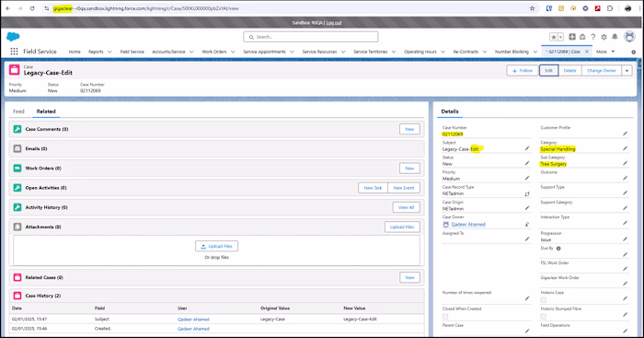Image resolution: width=644 pixels, height=338 pixels.
Task: Switch to the Feed tab
Action: pos(18,111)
